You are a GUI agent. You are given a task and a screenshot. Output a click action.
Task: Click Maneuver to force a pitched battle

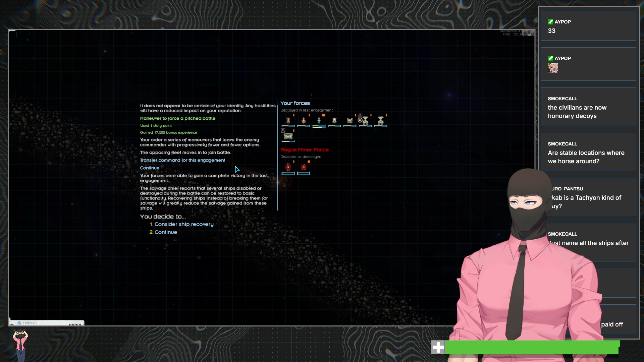[x=177, y=118]
